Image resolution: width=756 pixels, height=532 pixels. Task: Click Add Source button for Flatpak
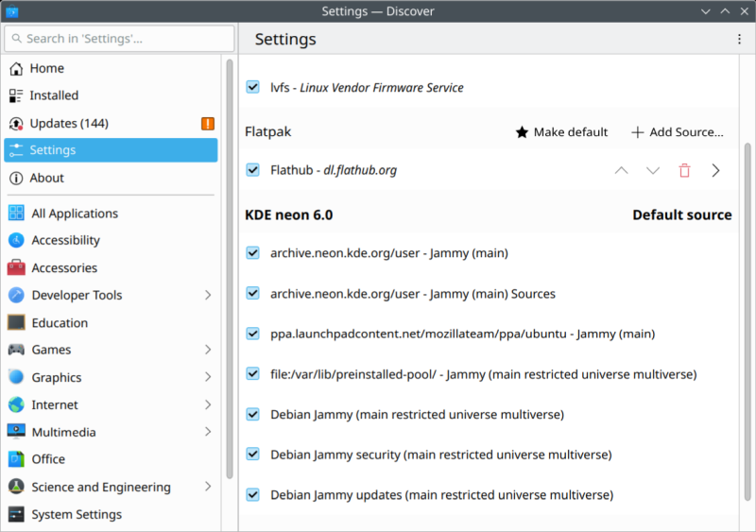pyautogui.click(x=677, y=132)
